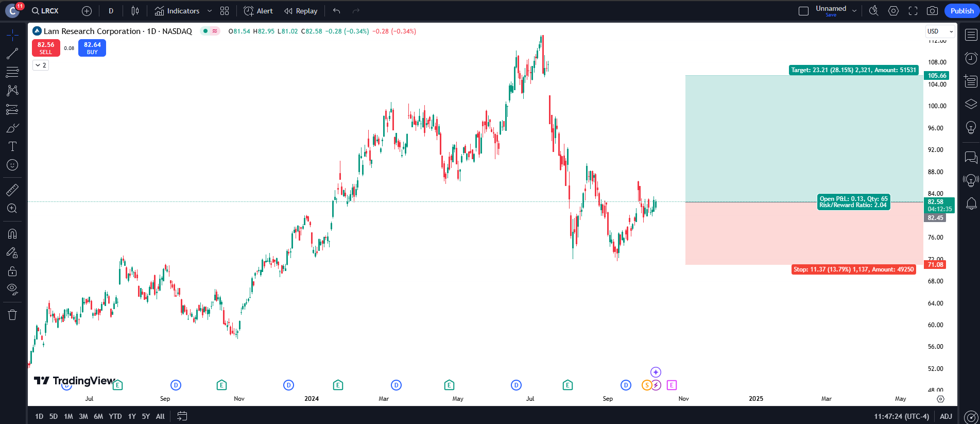Screen dimensions: 980x424
Task: Select the text annotation tool
Action: tap(12, 146)
